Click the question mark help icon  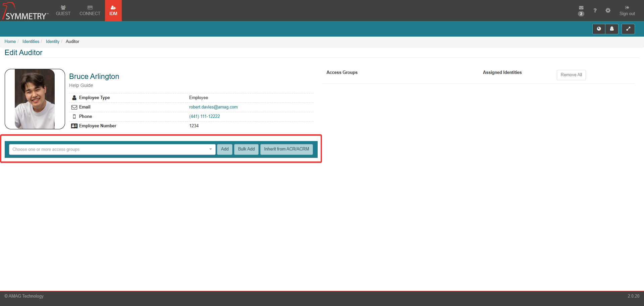pos(595,10)
